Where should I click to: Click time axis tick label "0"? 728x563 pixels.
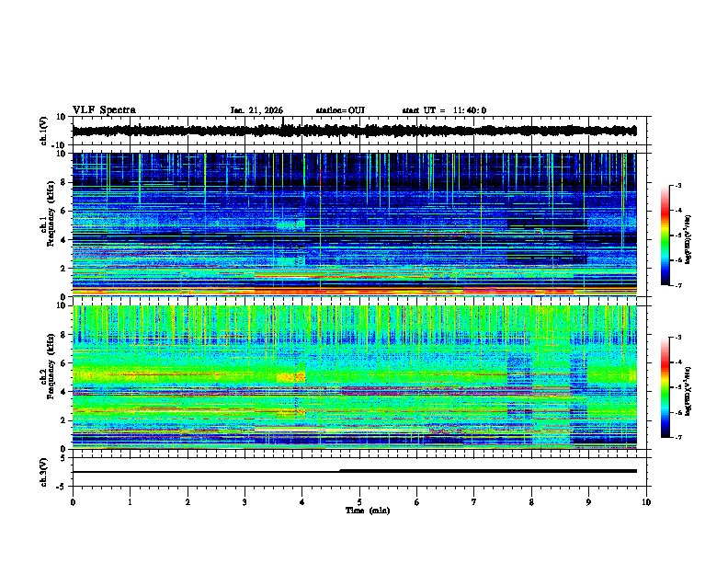click(73, 502)
